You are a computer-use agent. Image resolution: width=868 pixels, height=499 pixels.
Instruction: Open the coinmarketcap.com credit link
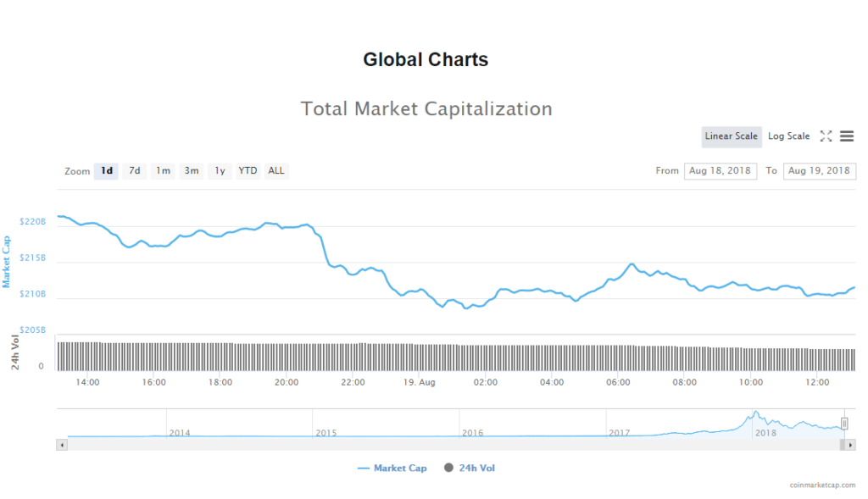[x=821, y=486]
